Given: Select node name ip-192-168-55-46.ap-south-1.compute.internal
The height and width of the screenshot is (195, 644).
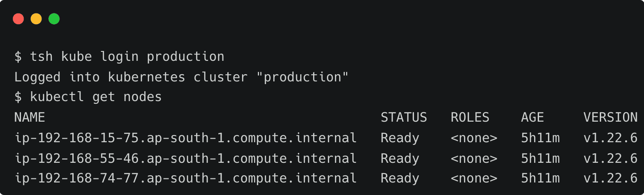Looking at the screenshot, I should pos(185,158).
